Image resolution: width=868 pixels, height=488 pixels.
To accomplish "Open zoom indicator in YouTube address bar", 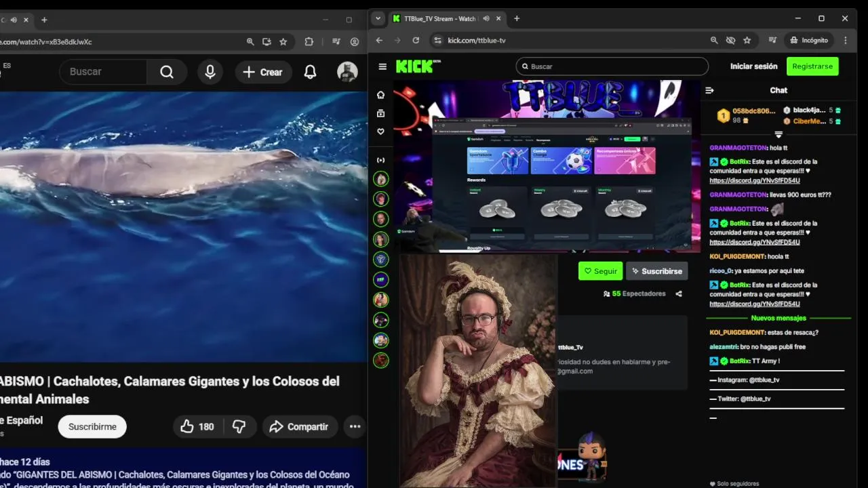I will pyautogui.click(x=250, y=41).
